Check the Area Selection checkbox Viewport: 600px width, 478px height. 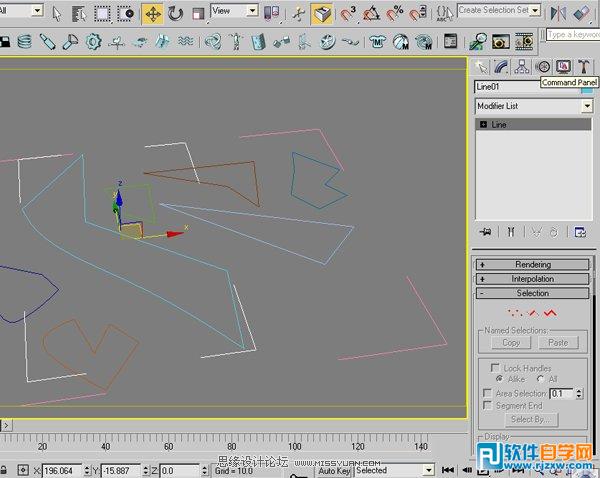[x=487, y=393]
